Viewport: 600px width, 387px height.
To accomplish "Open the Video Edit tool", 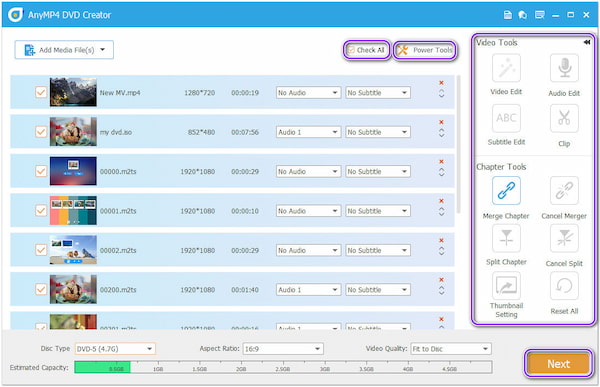I will point(506,68).
